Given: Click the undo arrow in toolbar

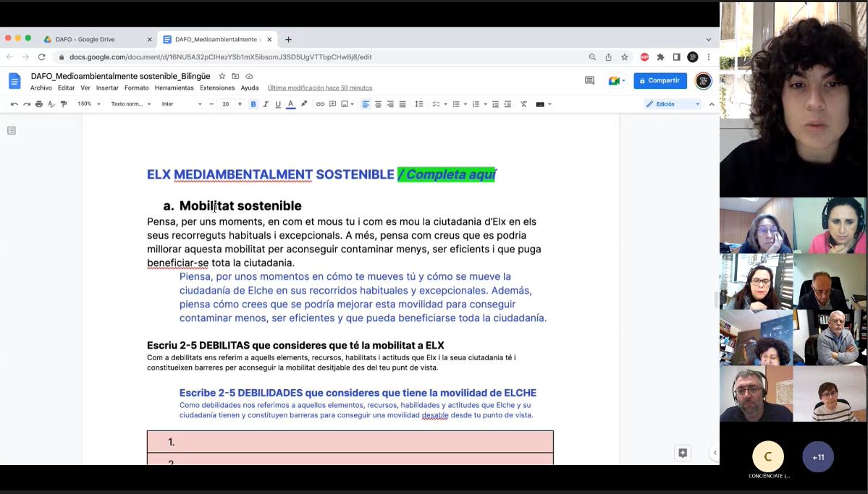Looking at the screenshot, I should [x=14, y=104].
